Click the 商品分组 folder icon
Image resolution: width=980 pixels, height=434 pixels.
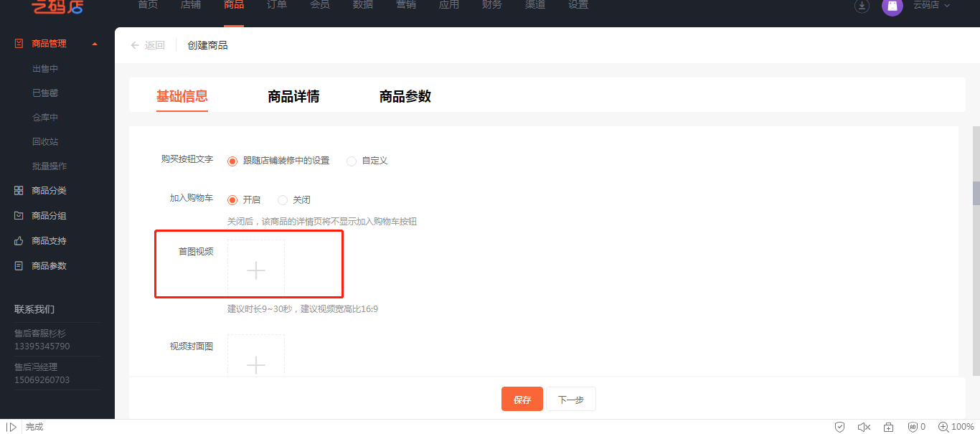coord(19,216)
